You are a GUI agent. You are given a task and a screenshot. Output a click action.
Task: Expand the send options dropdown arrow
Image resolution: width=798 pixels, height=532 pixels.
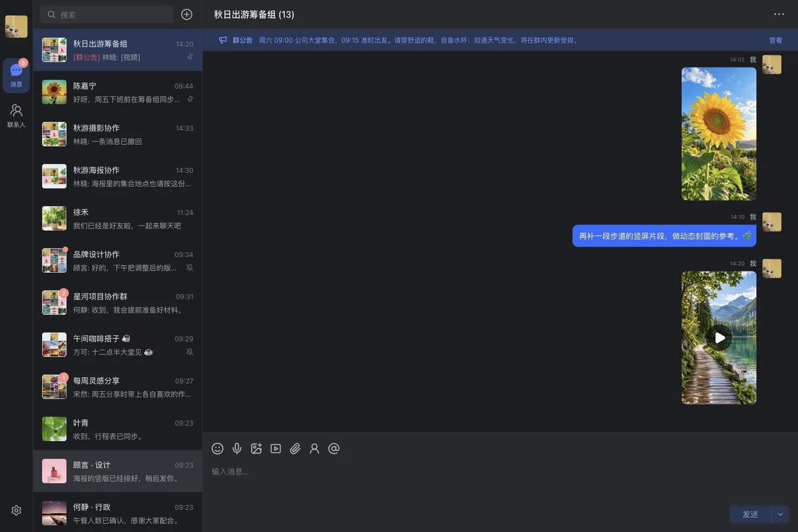pos(780,514)
